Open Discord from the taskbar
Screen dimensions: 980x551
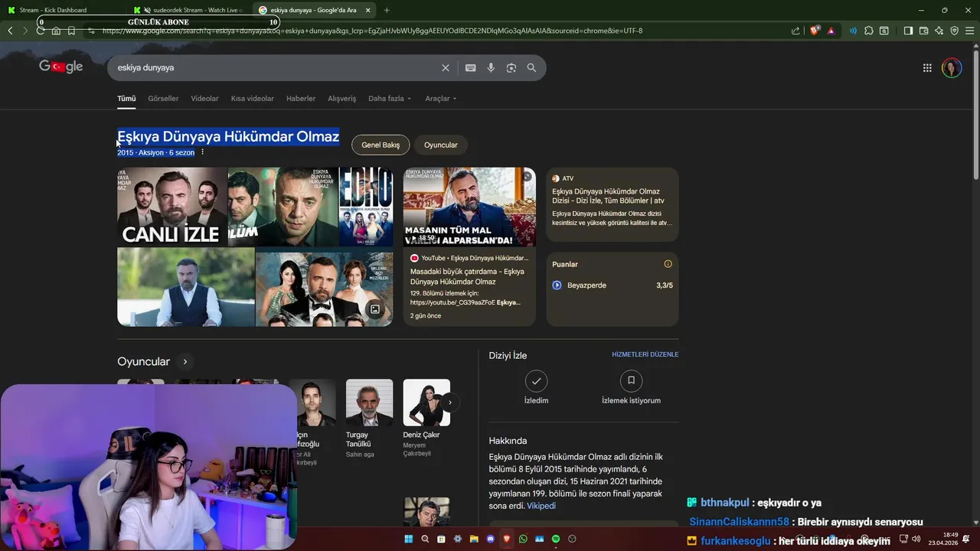491,539
